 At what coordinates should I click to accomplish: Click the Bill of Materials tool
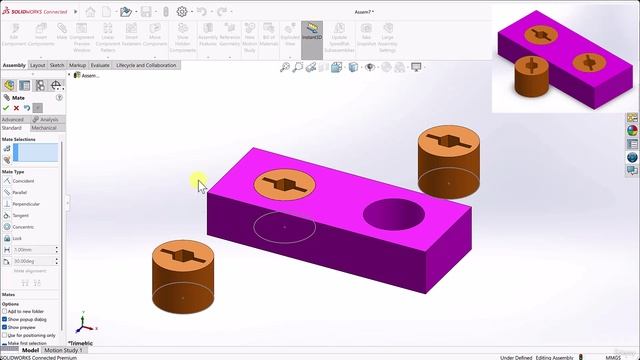pos(269,34)
